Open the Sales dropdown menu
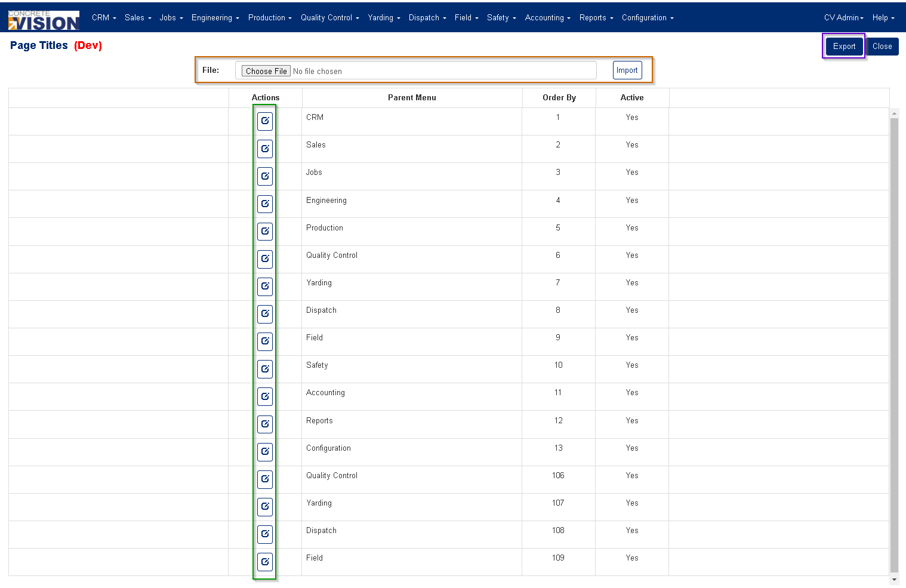 (138, 18)
